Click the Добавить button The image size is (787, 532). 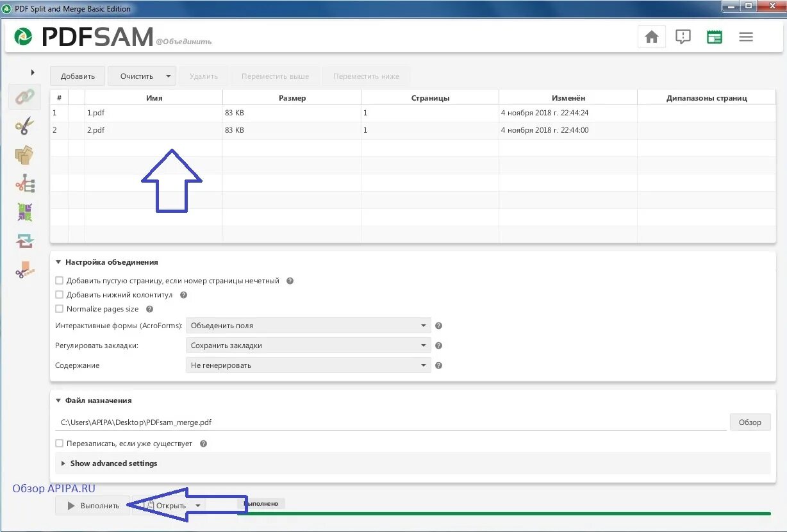78,76
